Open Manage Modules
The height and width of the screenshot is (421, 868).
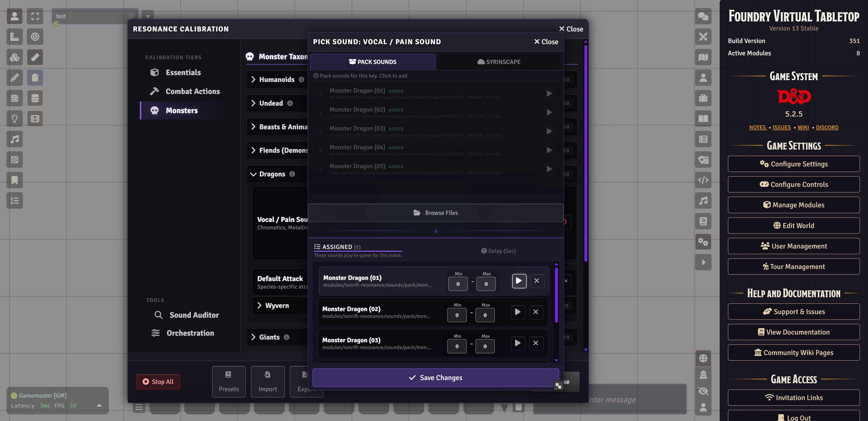[794, 205]
